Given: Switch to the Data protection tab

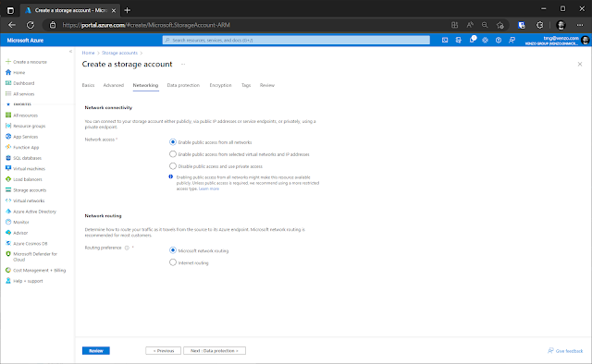Looking at the screenshot, I should (x=183, y=85).
